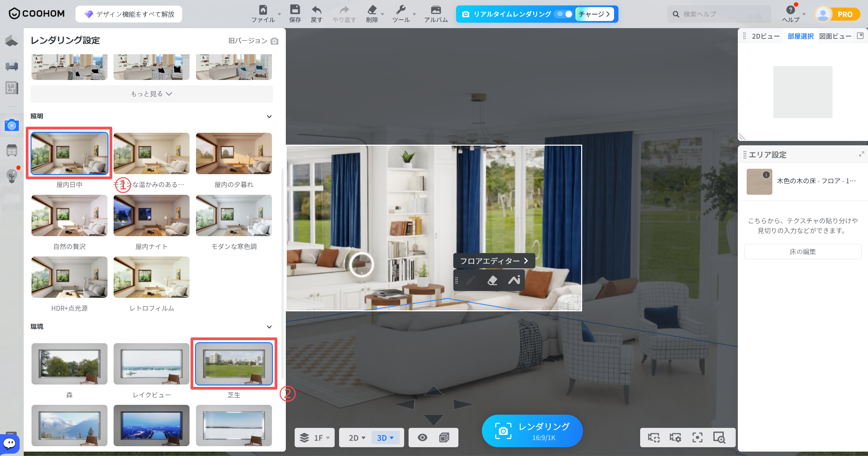Collapse the 環境 section
The width and height of the screenshot is (868, 456).
tap(269, 327)
